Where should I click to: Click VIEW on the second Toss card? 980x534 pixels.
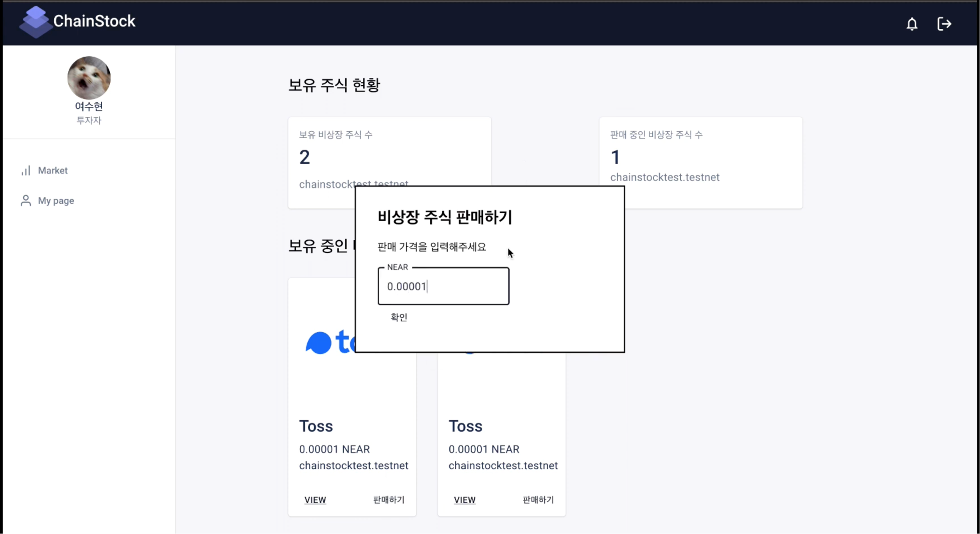point(465,500)
